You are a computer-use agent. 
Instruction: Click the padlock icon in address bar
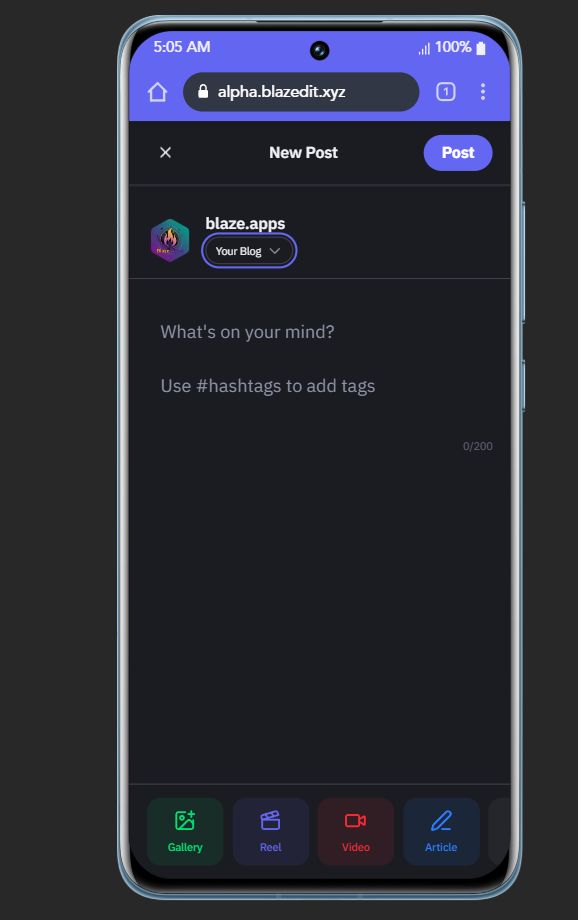pos(203,91)
